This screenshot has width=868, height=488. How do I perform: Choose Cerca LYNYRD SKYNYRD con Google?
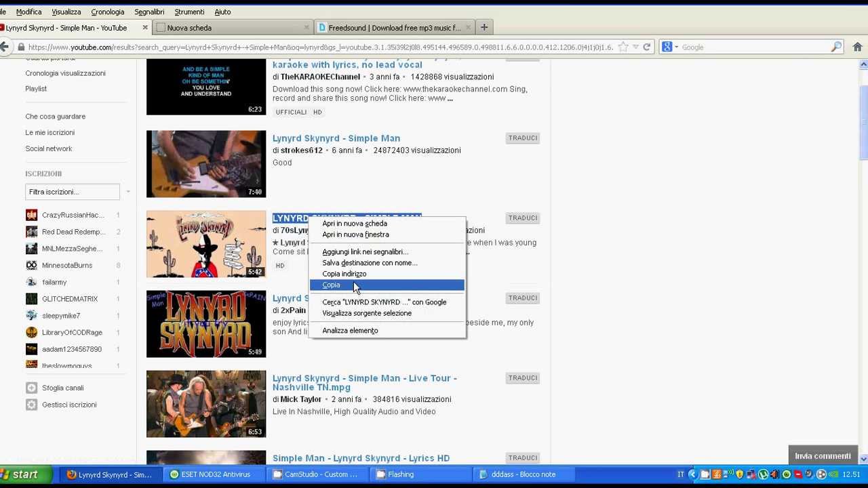tap(387, 302)
